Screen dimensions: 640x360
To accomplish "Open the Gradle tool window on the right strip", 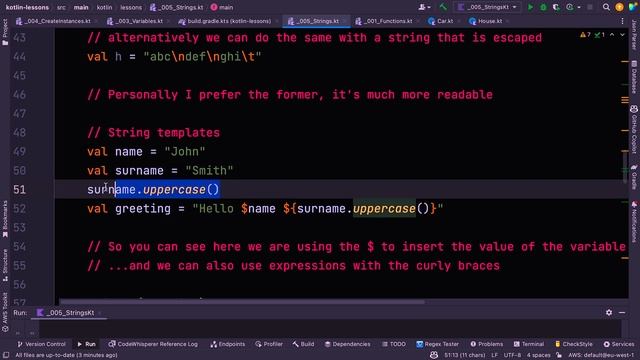I will pos(634,177).
